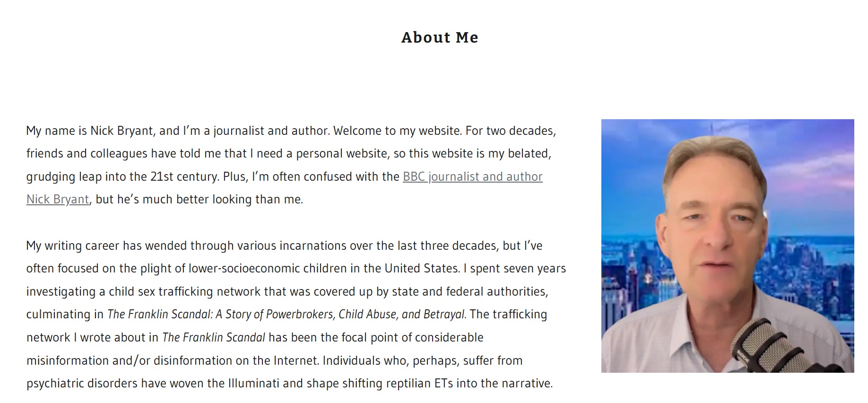Open the "BBC journalist and author" link
This screenshot has width=868, height=403.
point(472,176)
